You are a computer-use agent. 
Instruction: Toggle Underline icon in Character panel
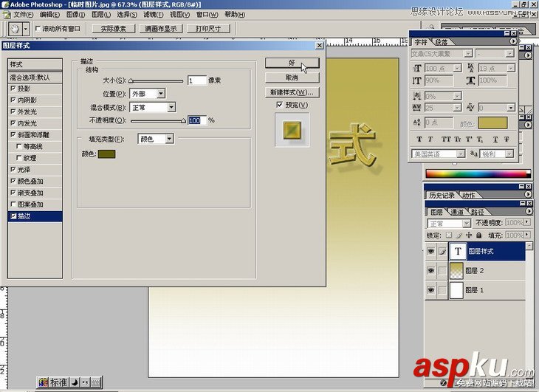(495, 139)
